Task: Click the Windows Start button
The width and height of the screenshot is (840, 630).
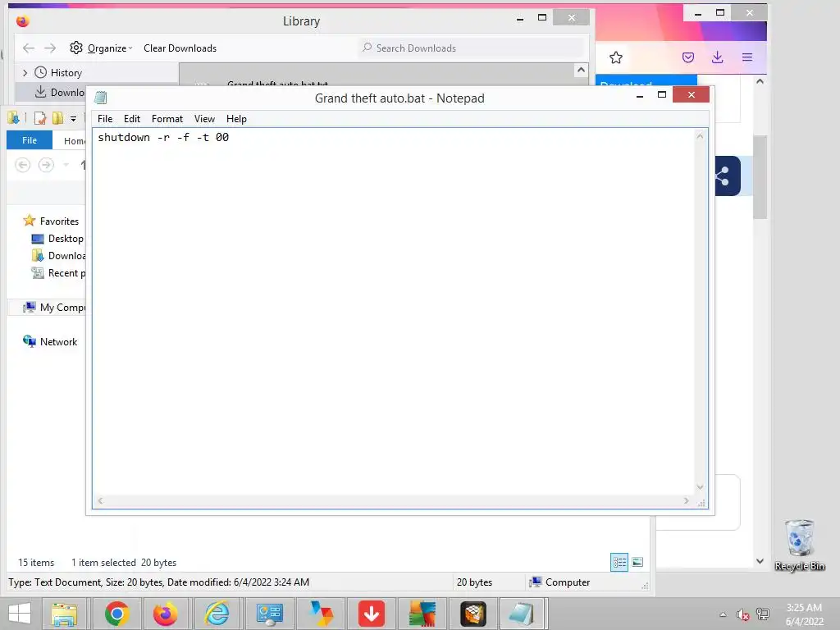Action: coord(20,614)
